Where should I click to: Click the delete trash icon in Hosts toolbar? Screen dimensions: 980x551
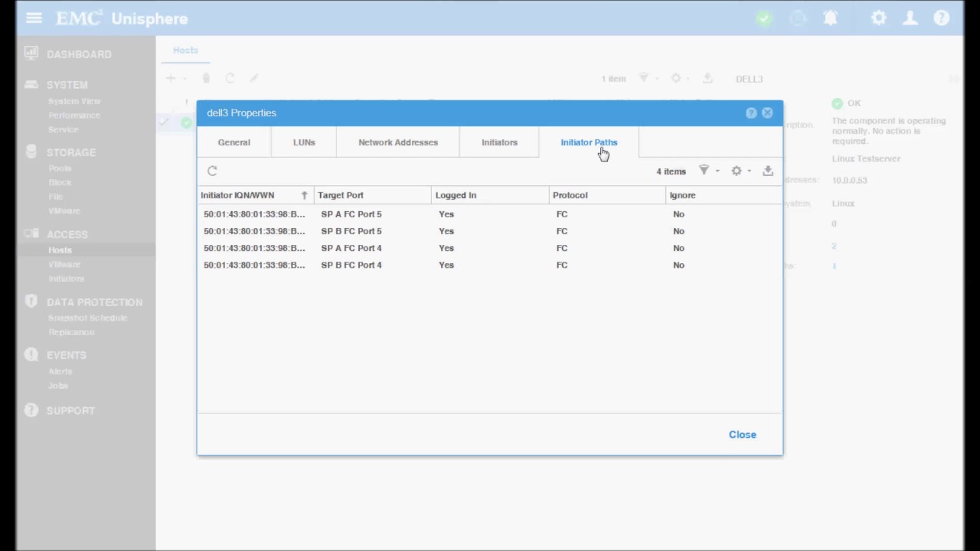point(206,78)
